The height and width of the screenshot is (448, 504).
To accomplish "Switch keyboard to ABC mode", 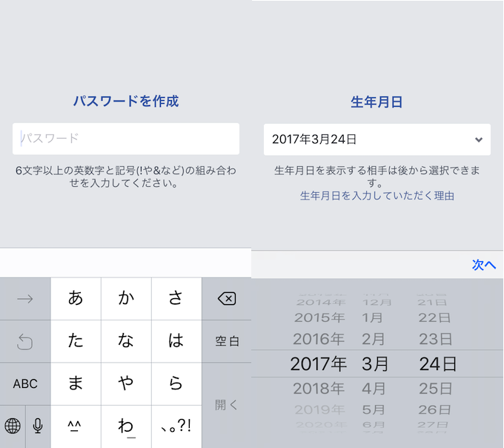I will (x=25, y=383).
